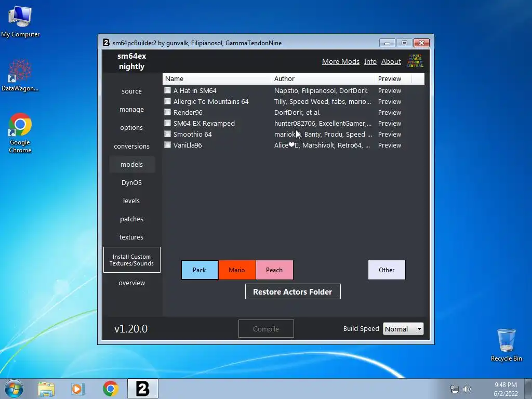Screen dimensions: 532x399
Task: Preview SM64 EX Revamped
Action: point(390,123)
